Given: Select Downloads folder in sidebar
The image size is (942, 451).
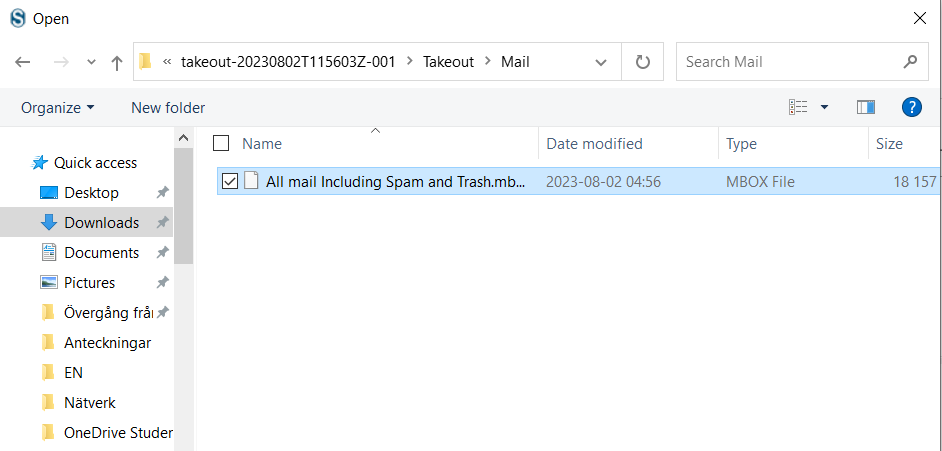Looking at the screenshot, I should [x=101, y=223].
